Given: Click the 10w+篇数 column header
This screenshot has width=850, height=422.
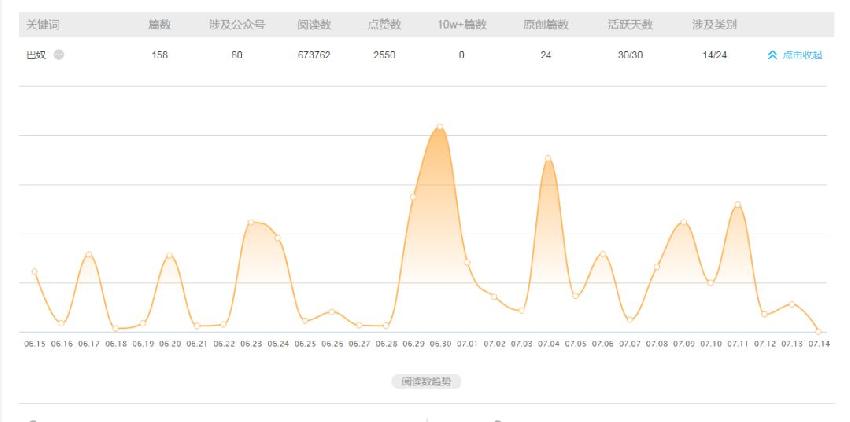Looking at the screenshot, I should [462, 25].
